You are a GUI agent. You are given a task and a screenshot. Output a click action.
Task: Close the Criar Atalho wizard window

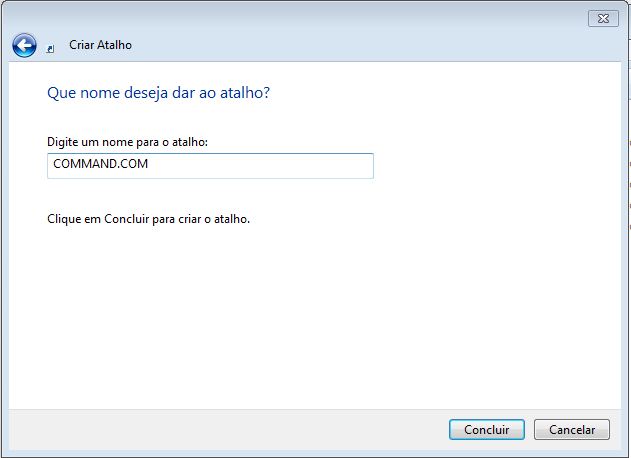point(603,19)
